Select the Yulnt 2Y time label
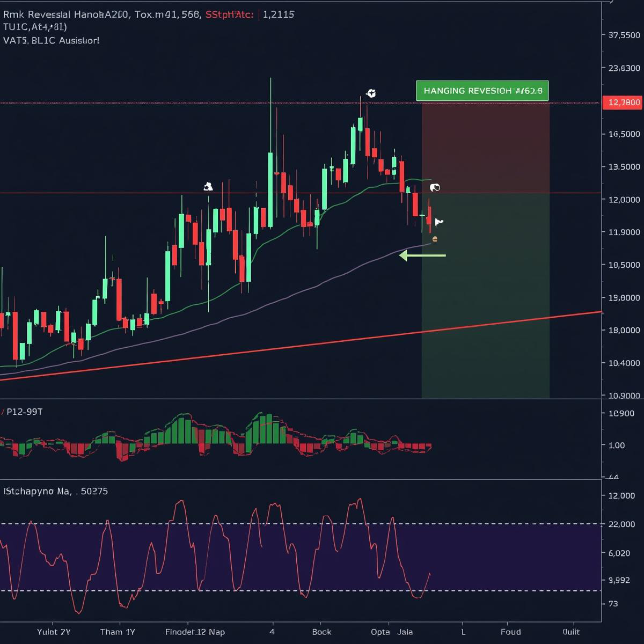This screenshot has height=644, width=644. [54, 632]
